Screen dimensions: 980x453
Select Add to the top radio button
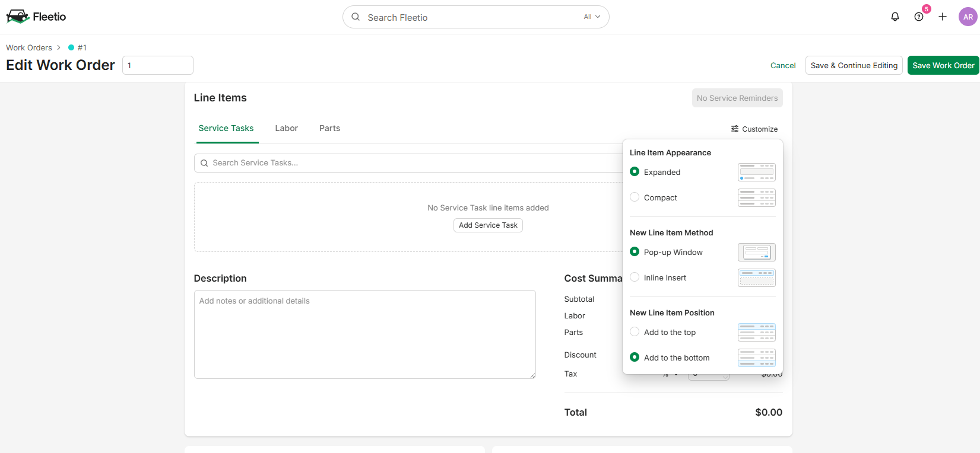point(635,331)
